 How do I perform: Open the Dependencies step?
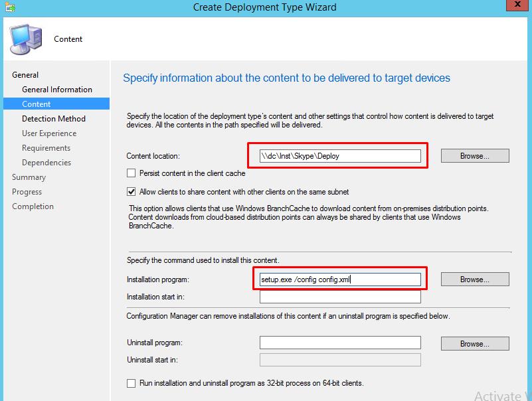46,163
